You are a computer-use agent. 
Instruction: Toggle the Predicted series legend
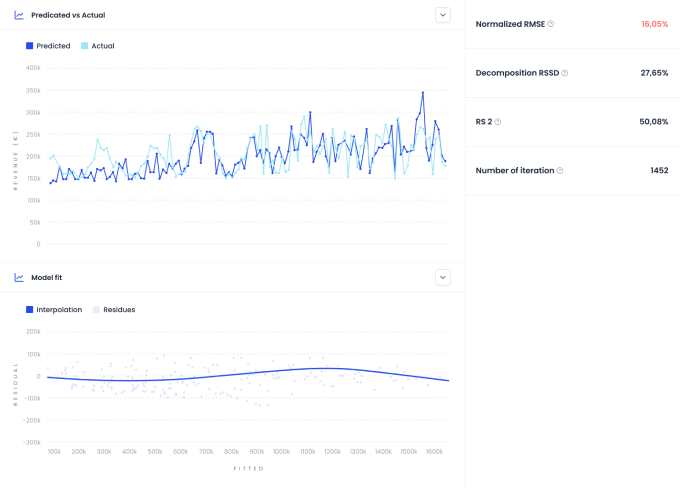48,46
